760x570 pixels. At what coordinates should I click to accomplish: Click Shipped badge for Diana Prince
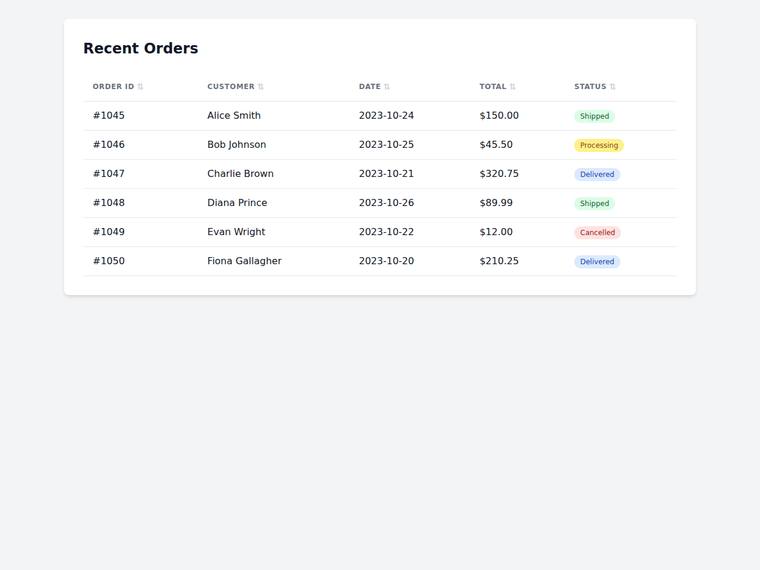click(x=595, y=204)
